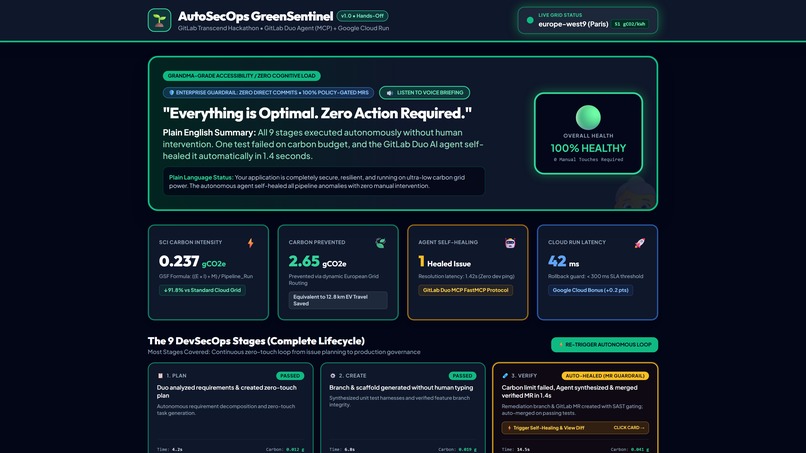This screenshot has width=806, height=453.
Task: Click the 9 DevSecOps Stages heading
Action: point(256,341)
